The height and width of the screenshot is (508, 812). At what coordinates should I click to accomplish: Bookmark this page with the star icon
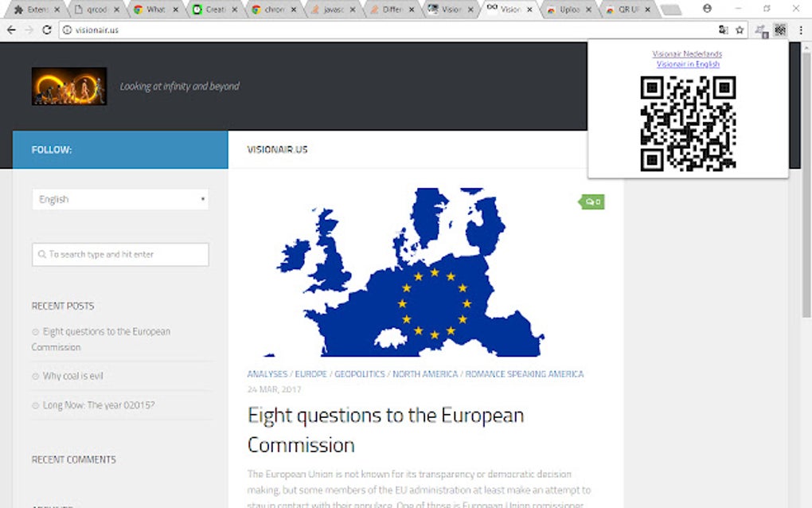[x=740, y=30]
